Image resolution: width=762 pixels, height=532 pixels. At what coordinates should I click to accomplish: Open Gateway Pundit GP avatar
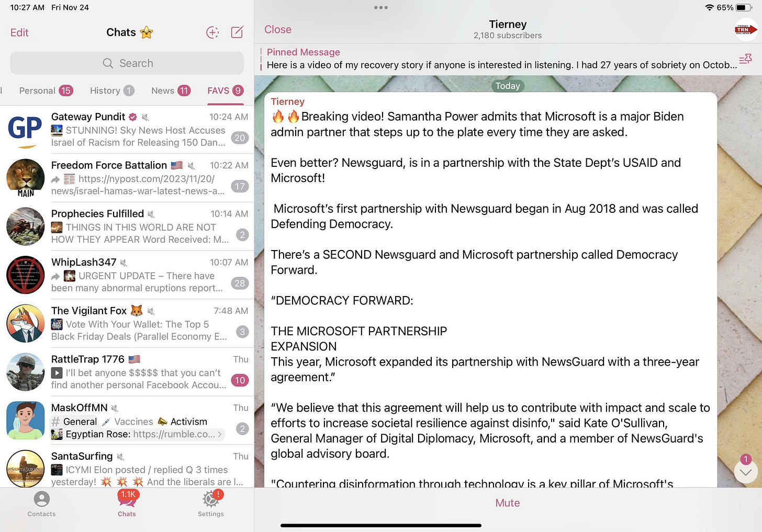pos(26,129)
